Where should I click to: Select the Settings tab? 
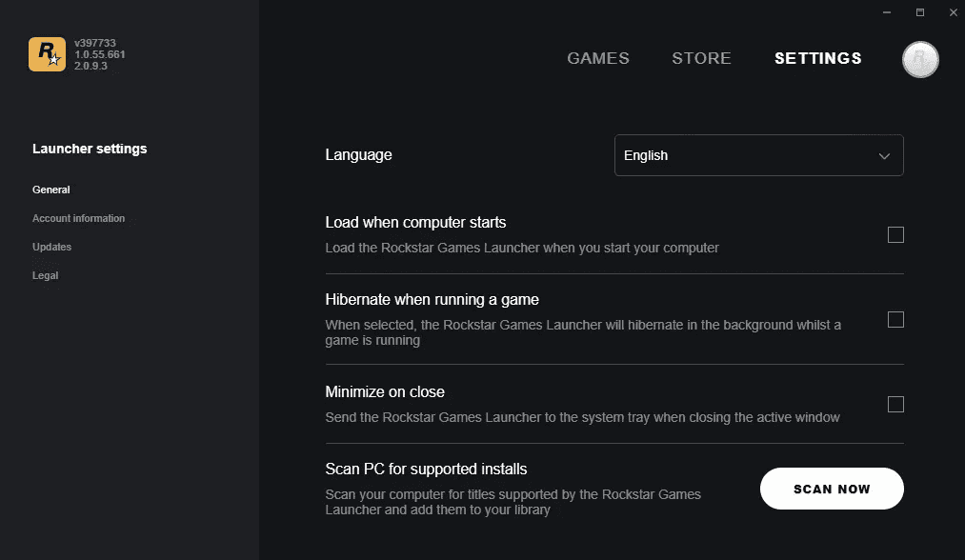point(817,58)
